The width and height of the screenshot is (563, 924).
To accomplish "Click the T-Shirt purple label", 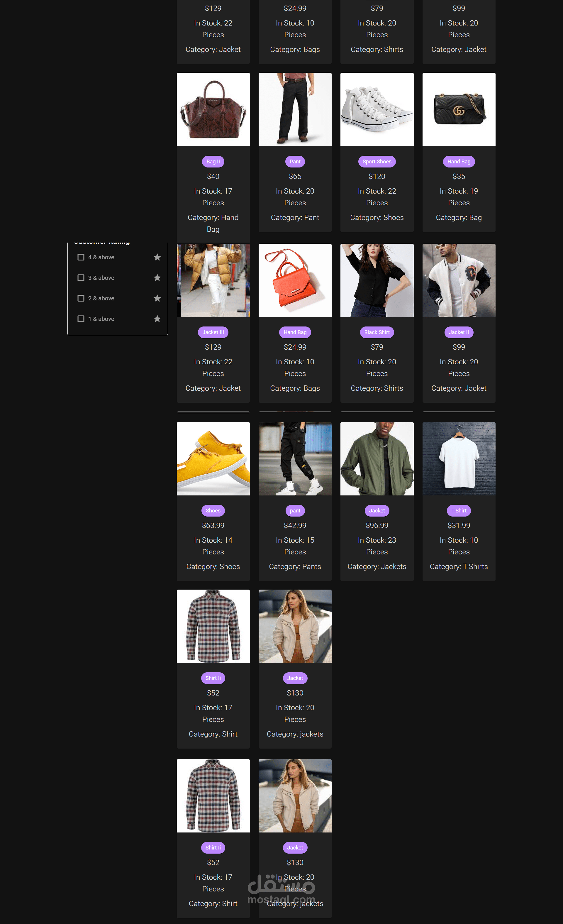I will point(459,511).
